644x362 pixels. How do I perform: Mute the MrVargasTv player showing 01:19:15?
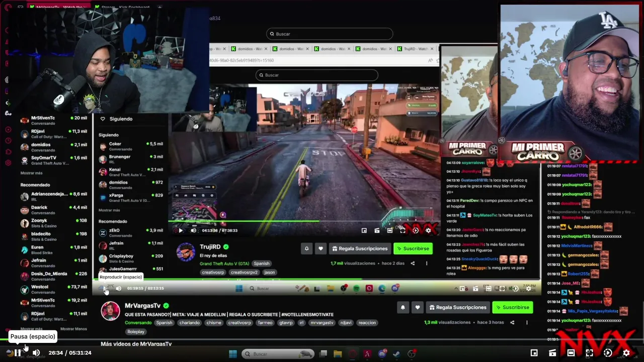tap(118, 288)
